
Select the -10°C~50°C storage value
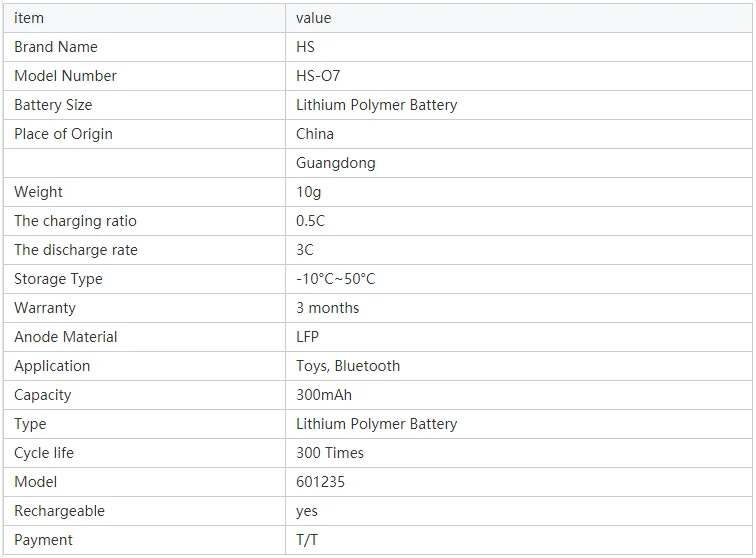[x=336, y=279]
